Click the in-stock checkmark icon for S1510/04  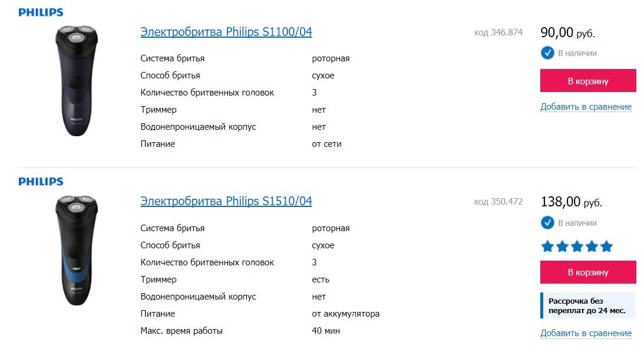(547, 223)
